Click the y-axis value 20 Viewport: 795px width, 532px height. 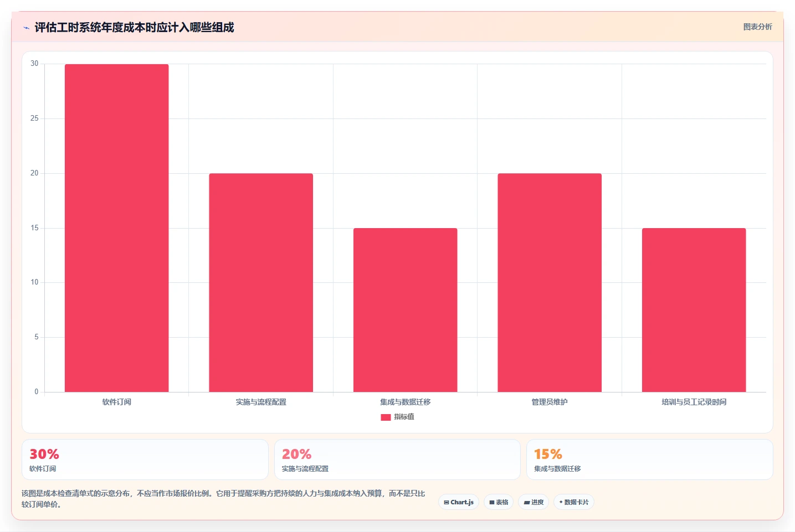(x=34, y=173)
